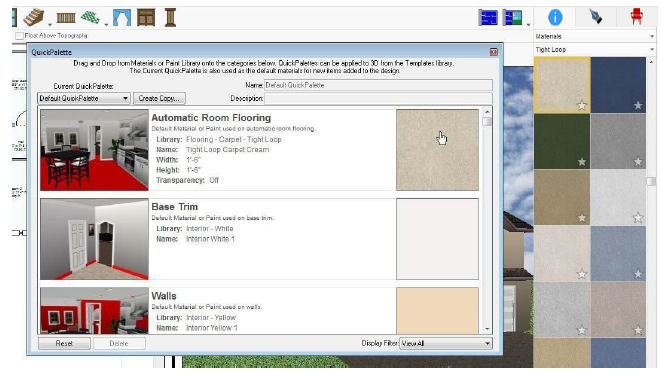Open the Materials library dropdown
This screenshot has height=378, width=661.
click(x=594, y=36)
